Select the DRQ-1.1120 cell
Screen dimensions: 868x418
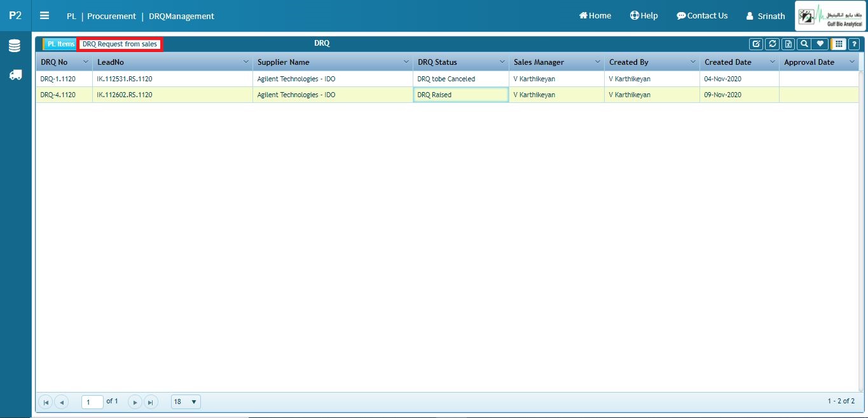pyautogui.click(x=64, y=79)
